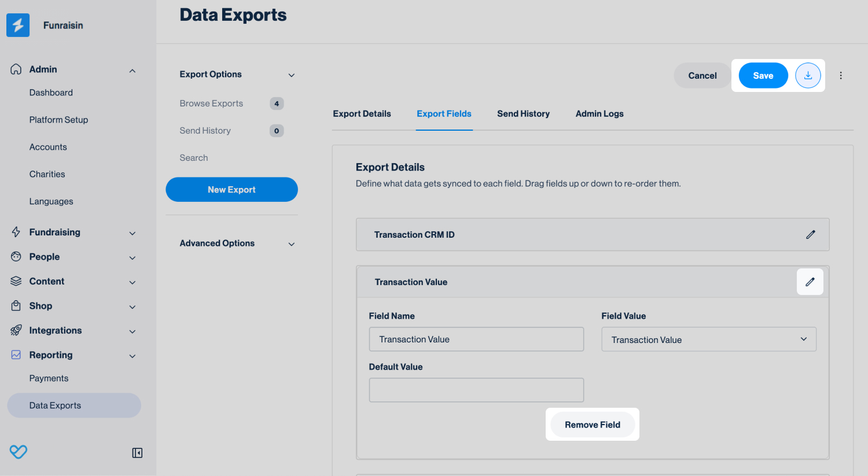Open Dashboard in the sidebar
This screenshot has width=868, height=476.
(51, 93)
